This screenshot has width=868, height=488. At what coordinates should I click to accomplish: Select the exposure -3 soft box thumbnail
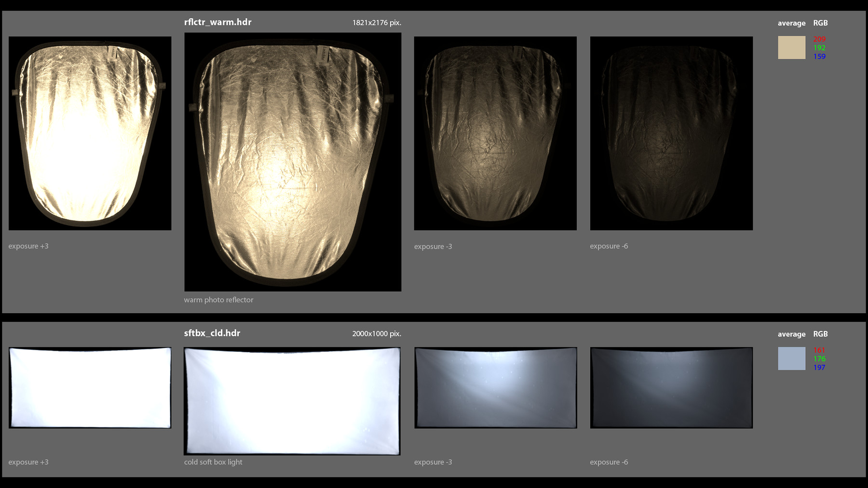coord(495,388)
